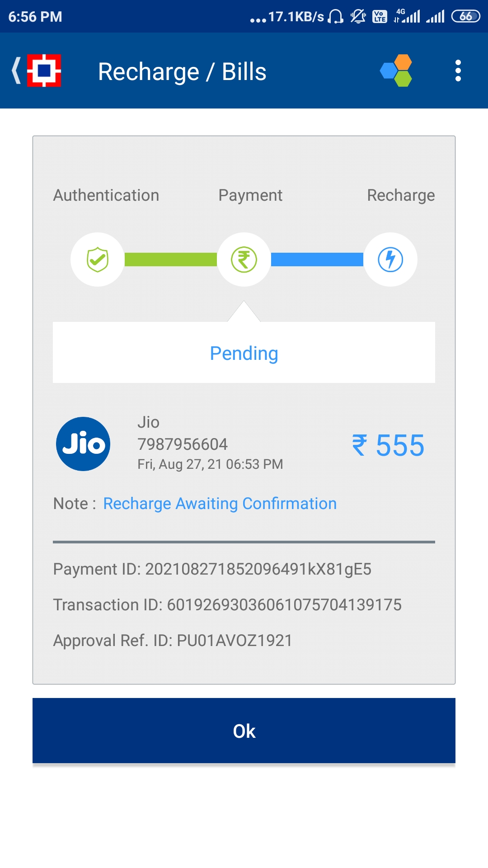Tap the Recharge Awaiting Confirmation note
This screenshot has width=488, height=868.
(x=220, y=504)
